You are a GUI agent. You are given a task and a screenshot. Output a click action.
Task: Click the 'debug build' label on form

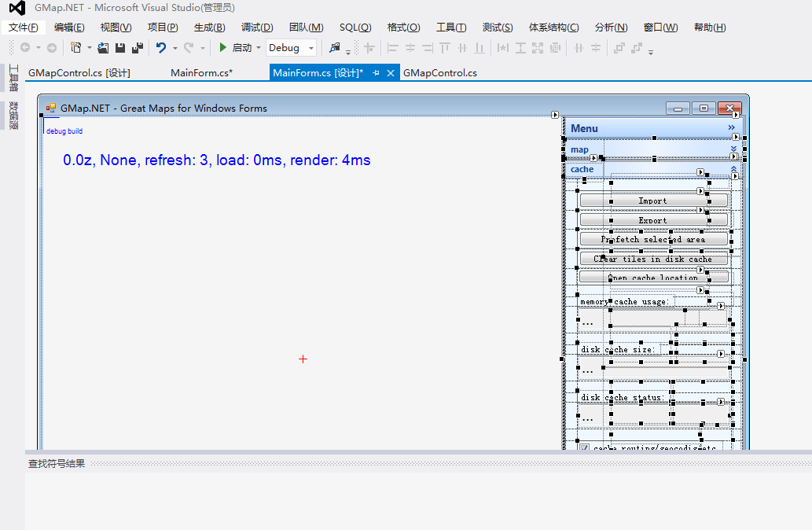click(64, 131)
